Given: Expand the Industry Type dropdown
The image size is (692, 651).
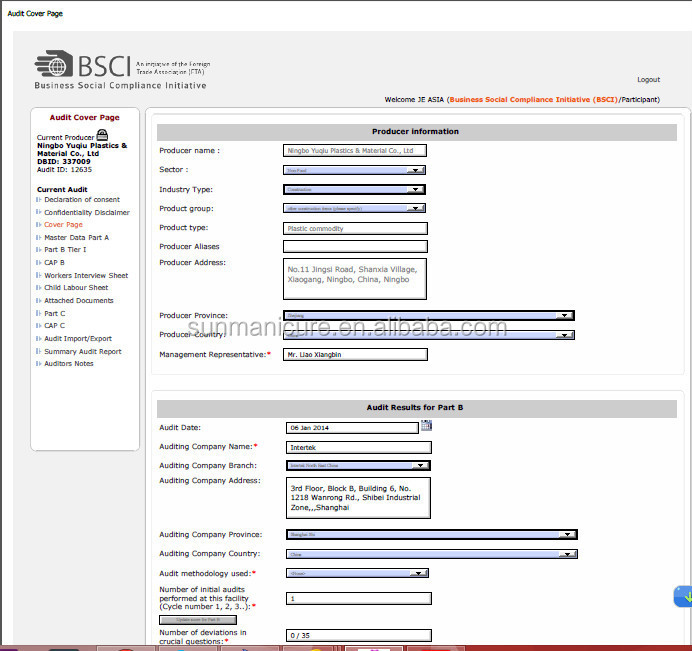Looking at the screenshot, I should click(x=354, y=189).
